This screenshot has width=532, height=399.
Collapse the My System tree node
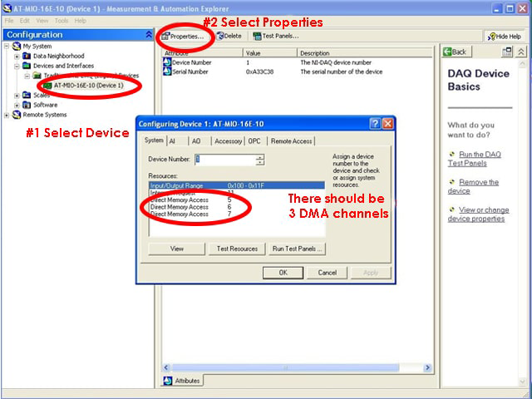pos(7,46)
